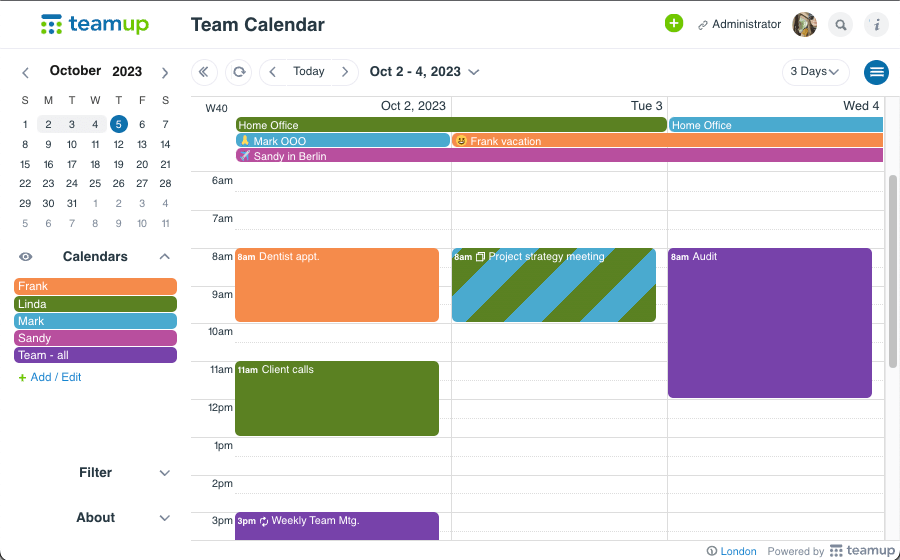Screen dimensions: 900x560
Task: Toggle calendars visibility eye icon
Action: pyautogui.click(x=26, y=257)
